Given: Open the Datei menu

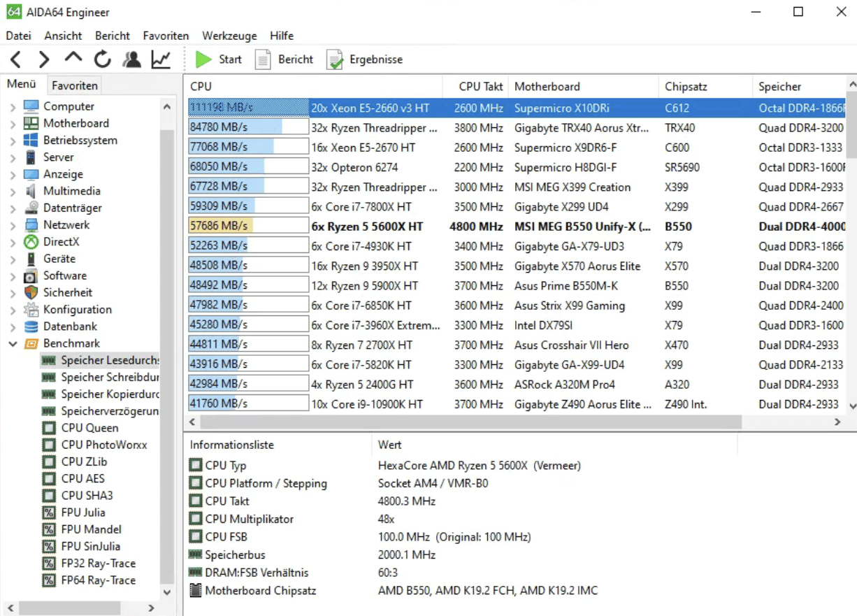Looking at the screenshot, I should tap(19, 36).
